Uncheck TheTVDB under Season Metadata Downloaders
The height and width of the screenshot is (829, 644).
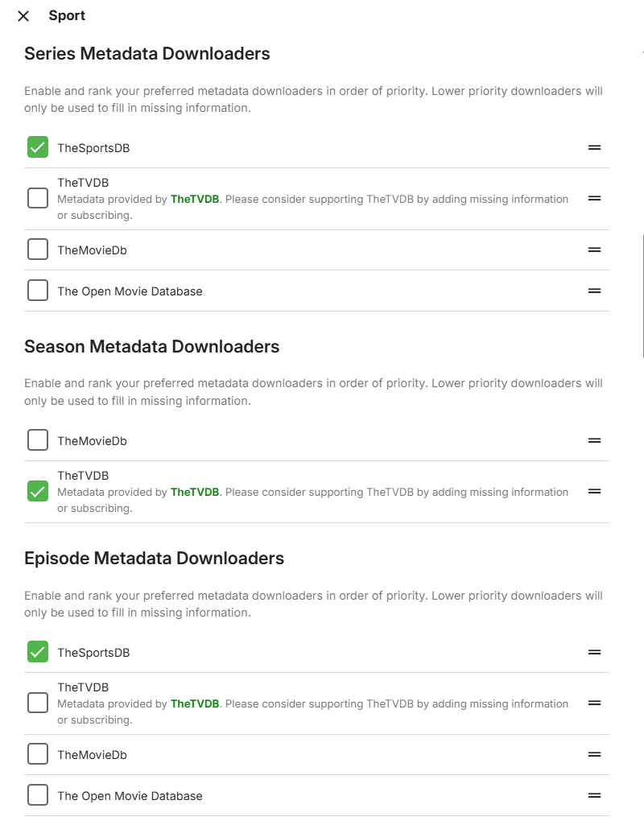point(38,491)
